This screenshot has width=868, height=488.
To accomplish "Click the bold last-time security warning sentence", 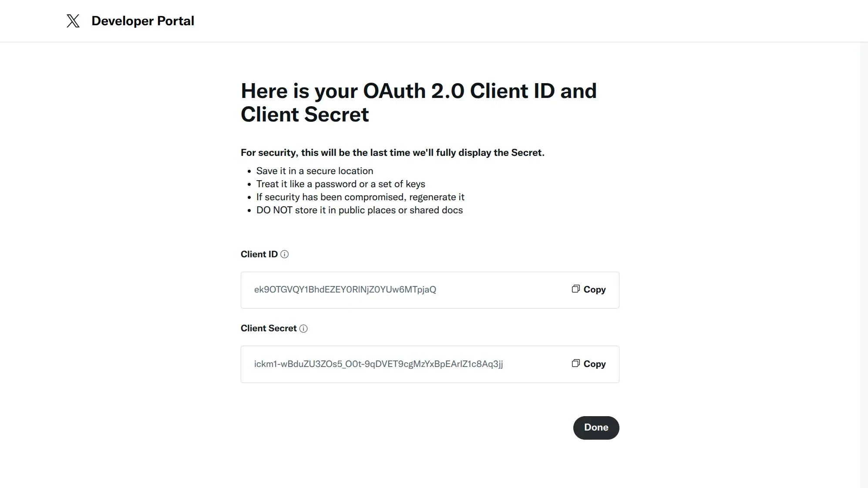I will coord(392,153).
